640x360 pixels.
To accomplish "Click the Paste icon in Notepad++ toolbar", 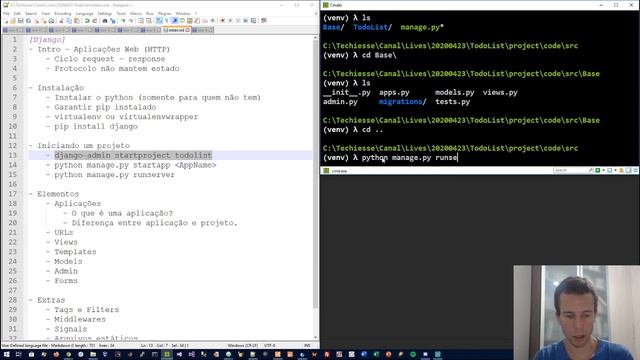I will click(x=77, y=20).
